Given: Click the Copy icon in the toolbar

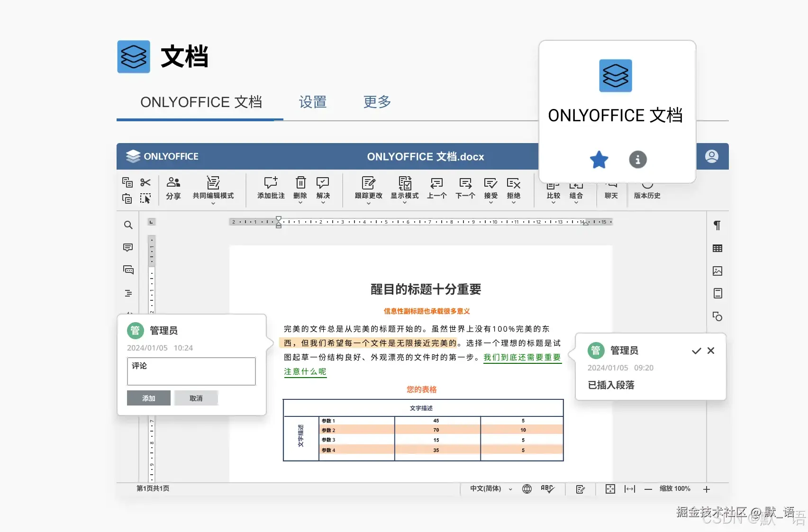Looking at the screenshot, I should pyautogui.click(x=127, y=181).
